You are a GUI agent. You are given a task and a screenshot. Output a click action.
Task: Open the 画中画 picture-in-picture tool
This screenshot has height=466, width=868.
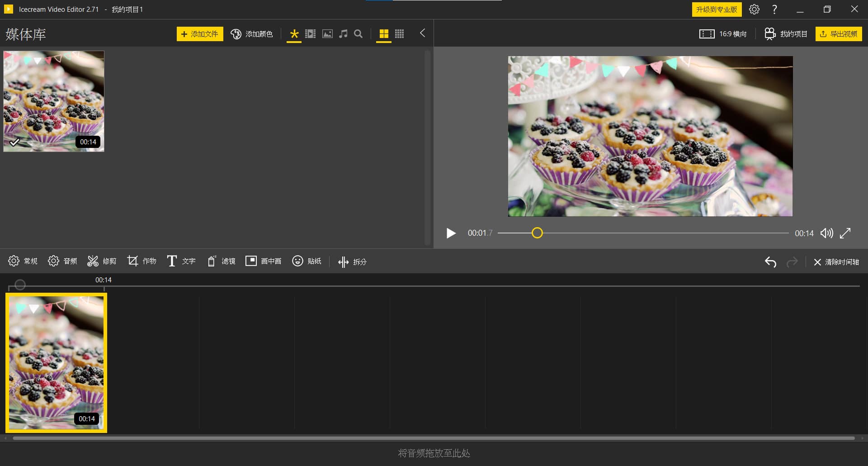click(263, 261)
